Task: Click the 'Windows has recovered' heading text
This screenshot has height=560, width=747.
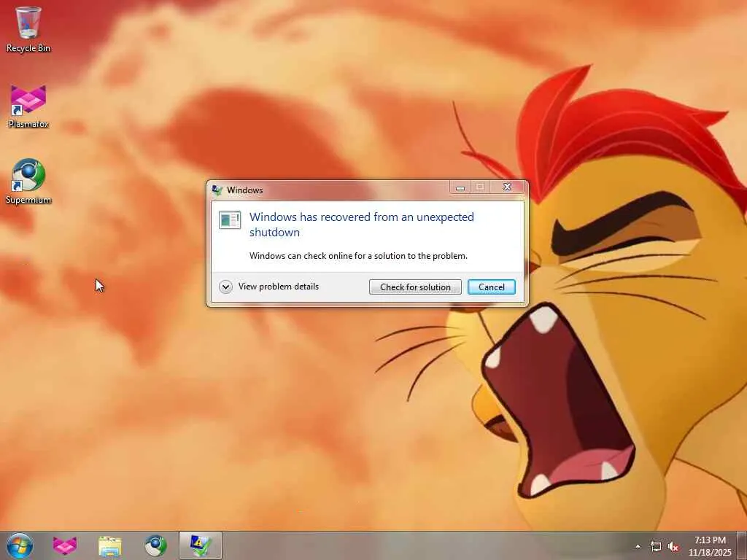Action: tap(362, 225)
